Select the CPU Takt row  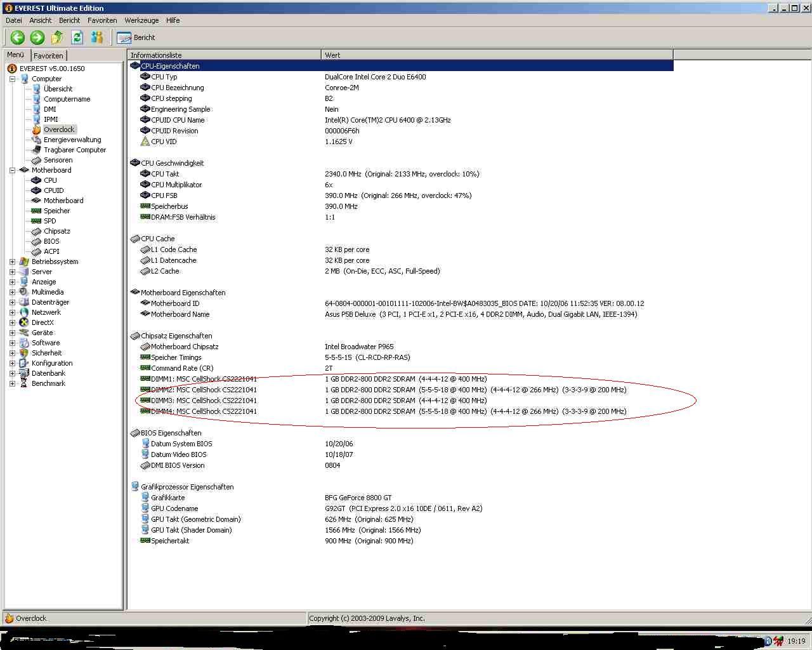pyautogui.click(x=401, y=174)
